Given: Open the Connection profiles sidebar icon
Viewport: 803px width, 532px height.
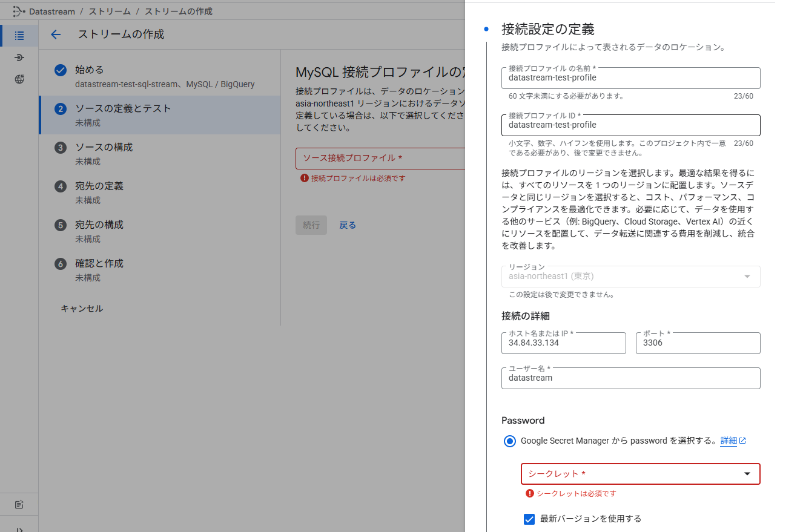Looking at the screenshot, I should (19, 57).
